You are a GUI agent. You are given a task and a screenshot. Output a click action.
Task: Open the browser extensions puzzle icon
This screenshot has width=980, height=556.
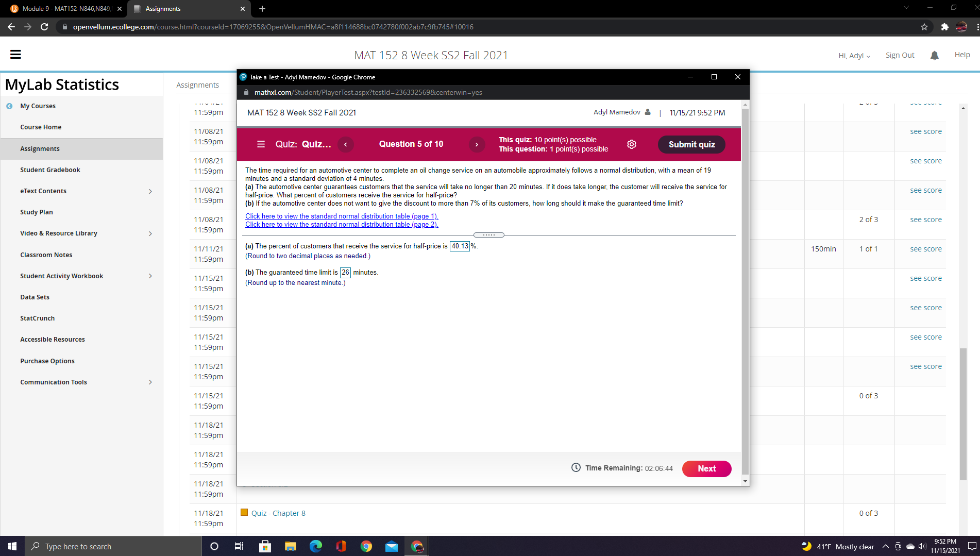945,27
